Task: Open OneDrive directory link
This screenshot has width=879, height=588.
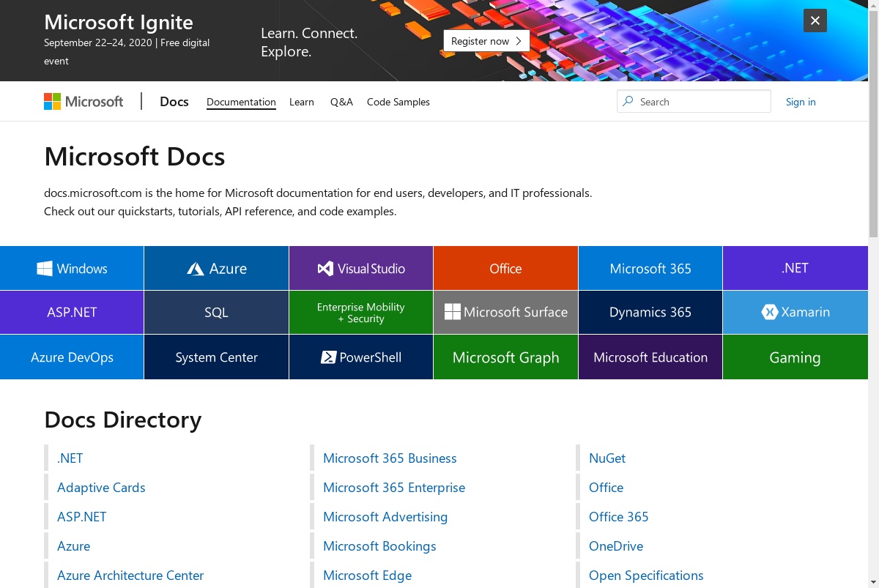Action: point(616,546)
